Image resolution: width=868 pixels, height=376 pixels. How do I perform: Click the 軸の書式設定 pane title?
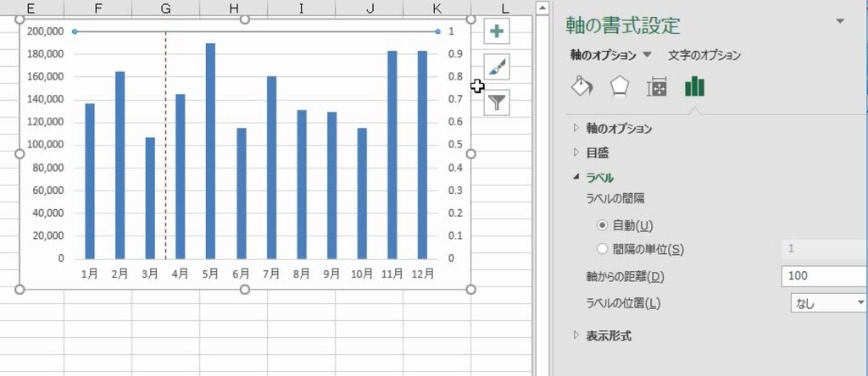(623, 25)
